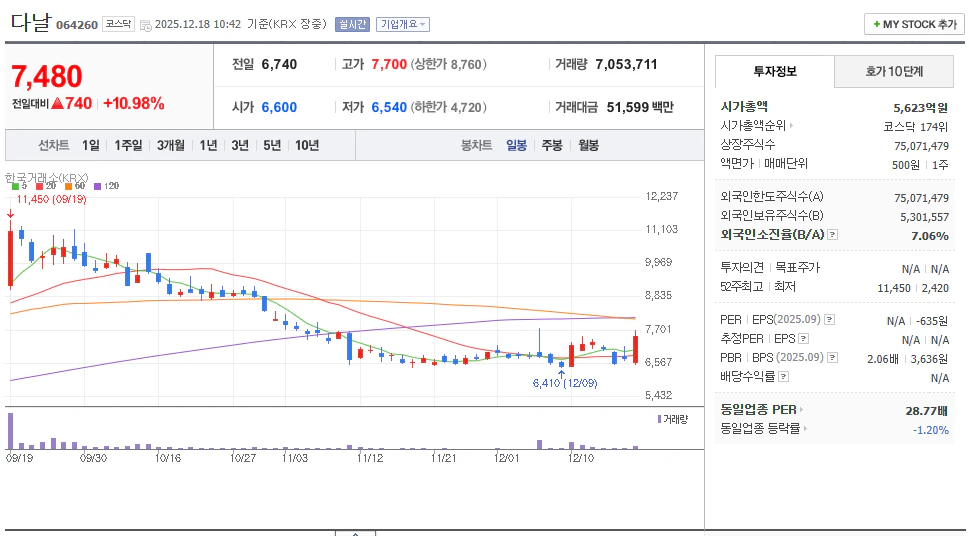Click the 코스닥 174위 ranking text
The height and width of the screenshot is (536, 969).
[916, 127]
